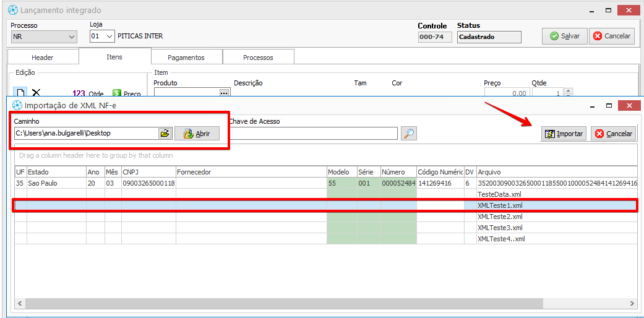This screenshot has height=318, width=644.
Task: Click the 123 Qtde icon in Edição
Action: tap(79, 93)
